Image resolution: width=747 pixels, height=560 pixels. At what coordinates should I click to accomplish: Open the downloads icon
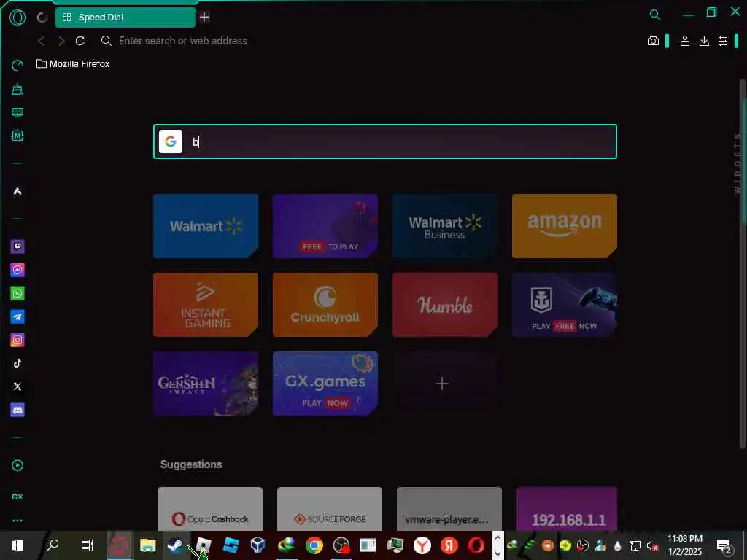[704, 41]
